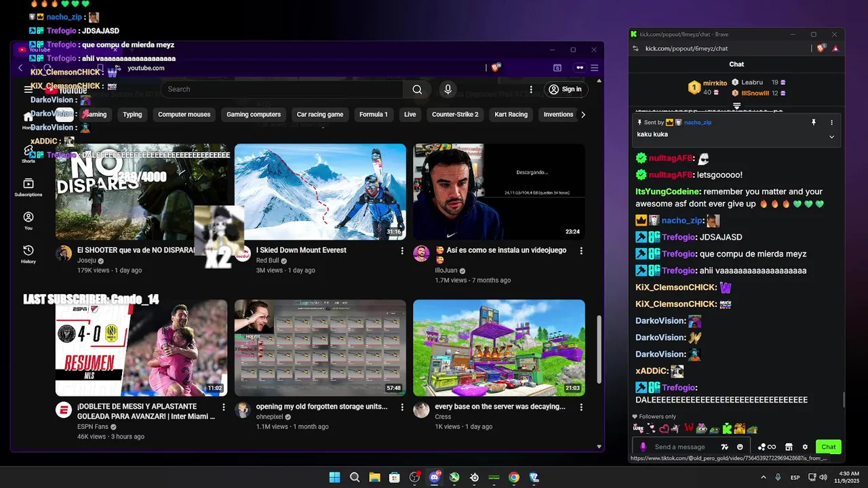
Task: Select the Live topic chip
Action: [x=410, y=115]
